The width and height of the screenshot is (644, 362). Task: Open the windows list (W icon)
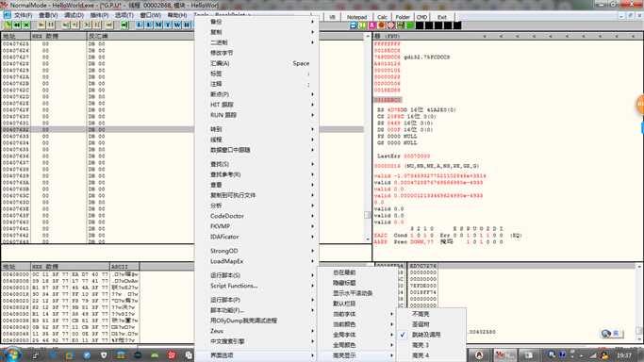[x=177, y=25]
